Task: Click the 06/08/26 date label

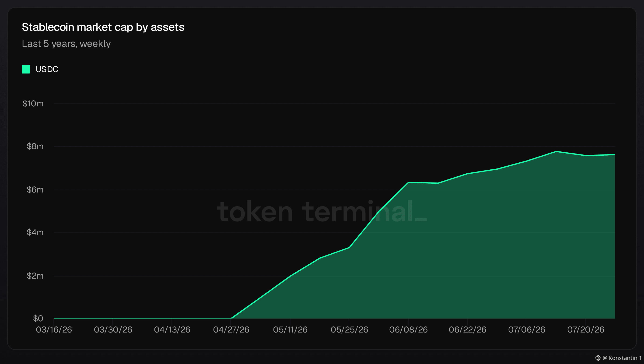Action: coord(408,330)
